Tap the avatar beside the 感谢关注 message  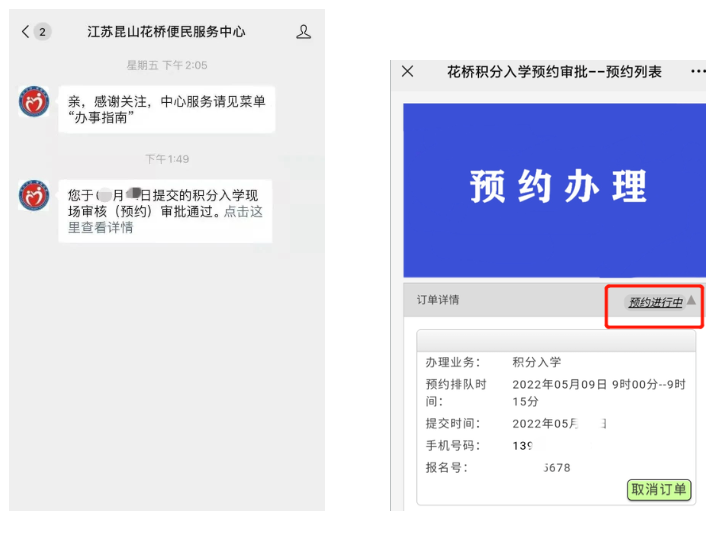pyautogui.click(x=34, y=102)
